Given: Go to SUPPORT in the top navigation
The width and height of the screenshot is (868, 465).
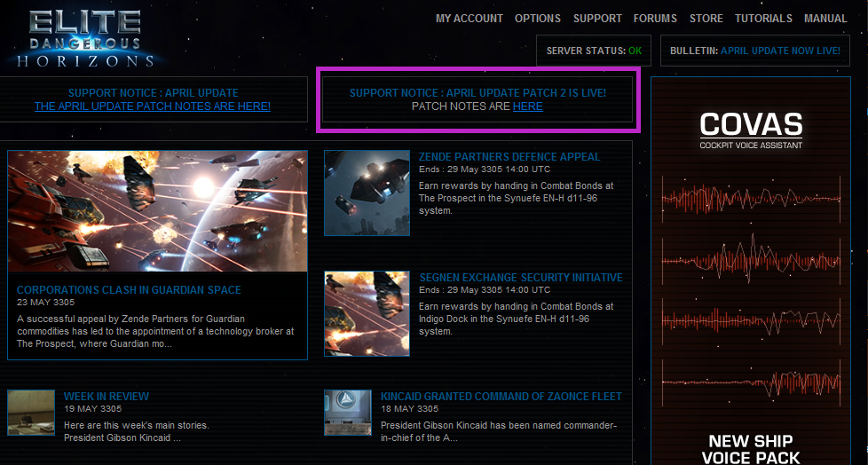Looking at the screenshot, I should [597, 19].
